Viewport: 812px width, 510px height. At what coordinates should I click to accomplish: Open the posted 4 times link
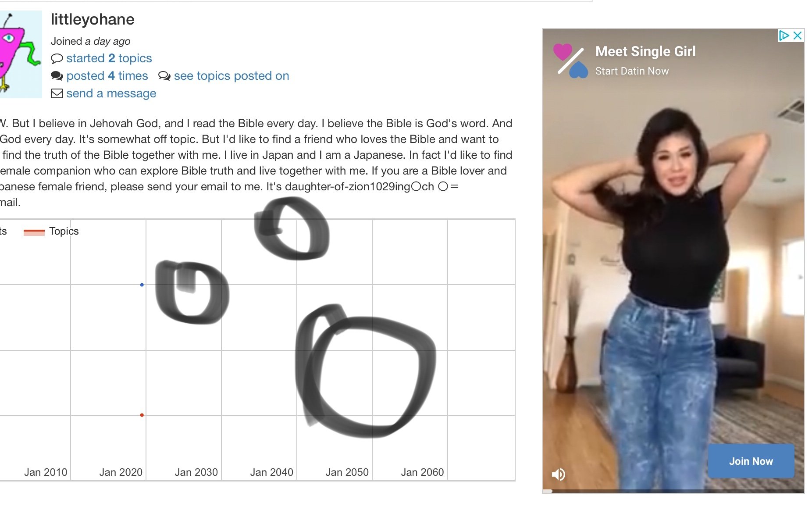click(x=107, y=76)
